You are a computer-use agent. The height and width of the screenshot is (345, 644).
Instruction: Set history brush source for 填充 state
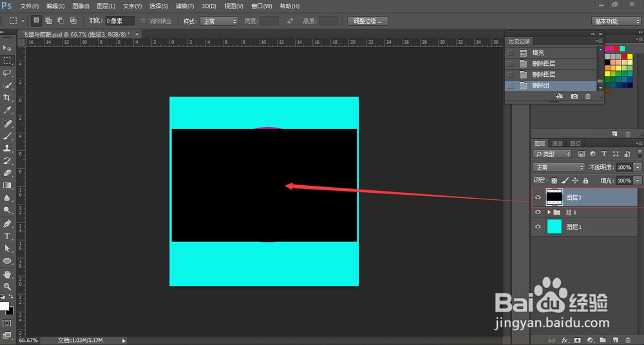point(510,53)
